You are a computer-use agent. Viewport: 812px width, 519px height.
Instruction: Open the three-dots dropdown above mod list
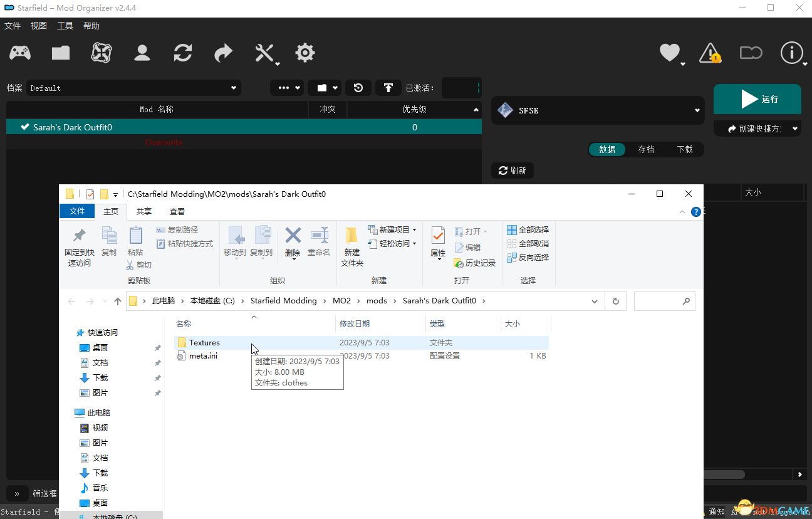(287, 88)
